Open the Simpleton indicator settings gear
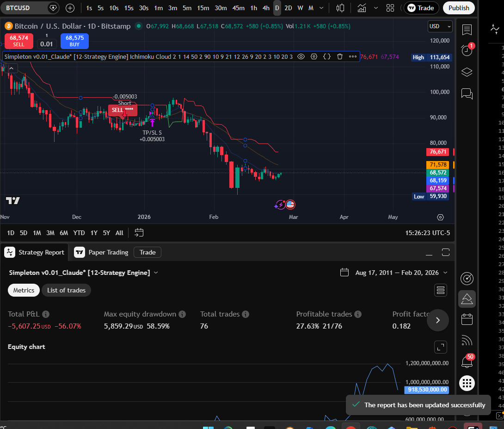Screen dimensions: 504x429 (314, 56)
